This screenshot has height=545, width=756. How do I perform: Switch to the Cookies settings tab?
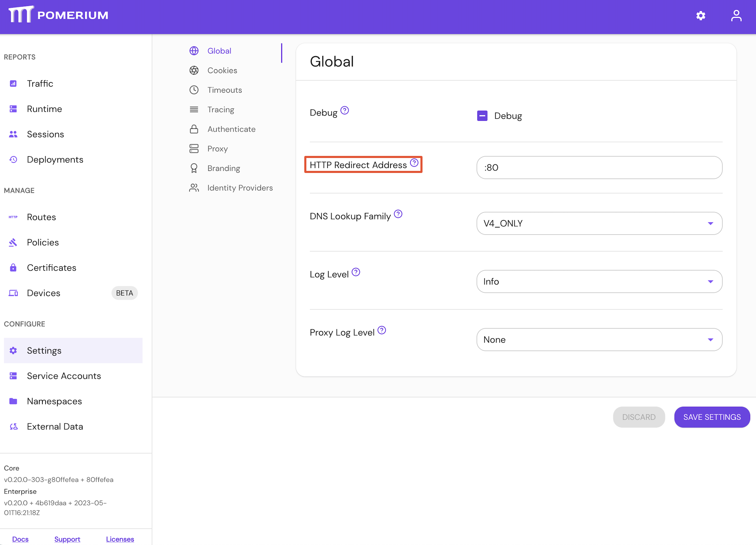click(222, 70)
